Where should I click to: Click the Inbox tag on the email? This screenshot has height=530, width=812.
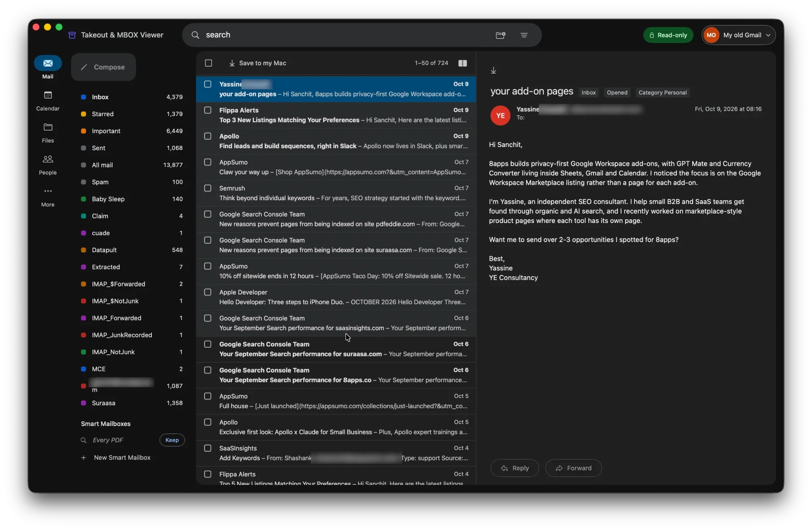(x=589, y=93)
